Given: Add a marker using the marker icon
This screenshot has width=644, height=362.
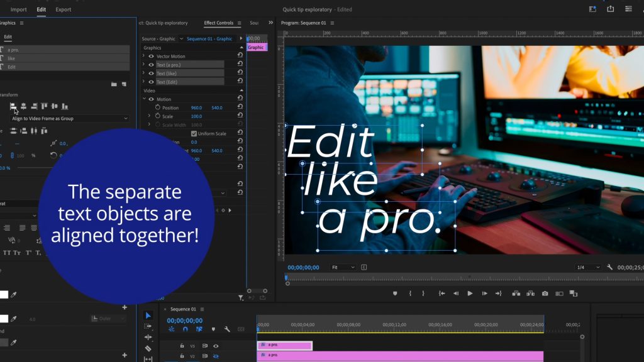Looking at the screenshot, I should (x=395, y=293).
